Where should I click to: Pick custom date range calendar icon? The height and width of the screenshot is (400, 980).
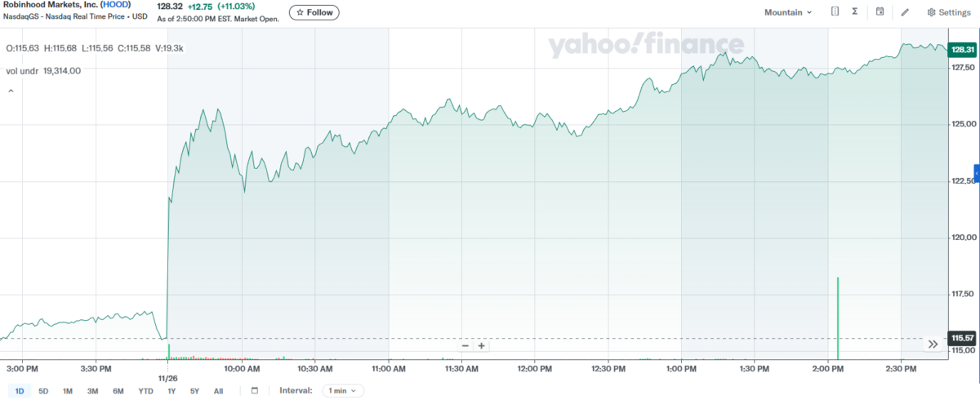[x=255, y=391]
